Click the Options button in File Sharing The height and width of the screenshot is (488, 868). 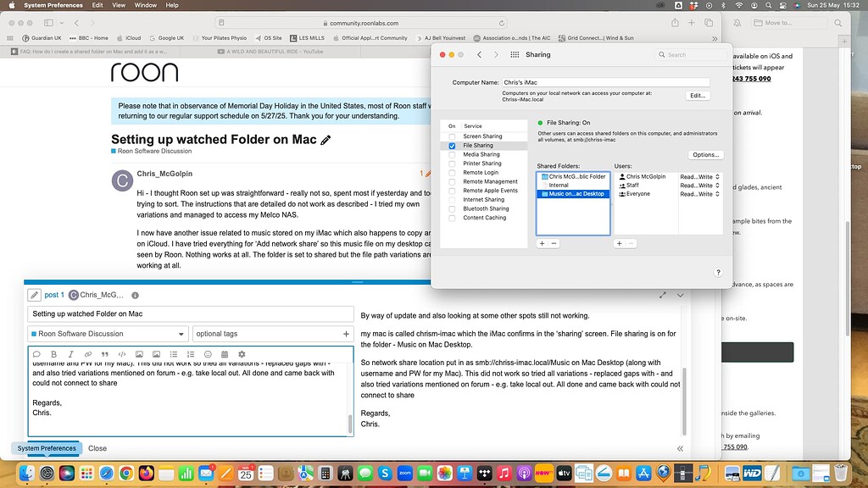705,154
